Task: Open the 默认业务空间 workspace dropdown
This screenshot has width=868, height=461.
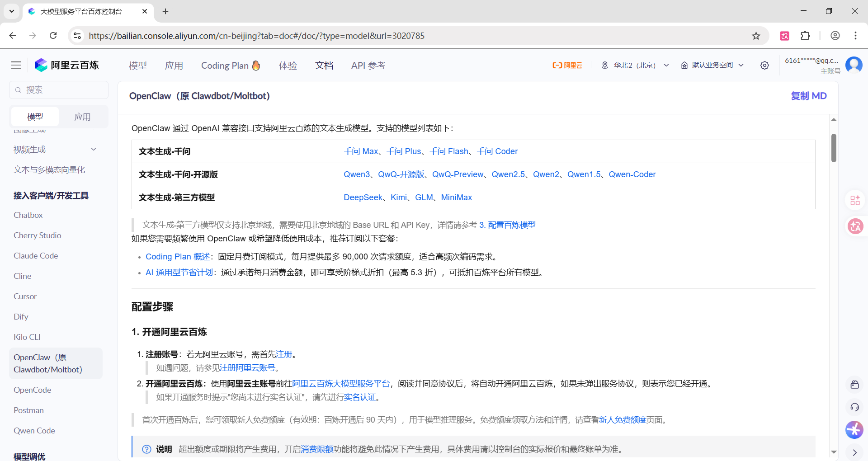Action: click(x=712, y=65)
